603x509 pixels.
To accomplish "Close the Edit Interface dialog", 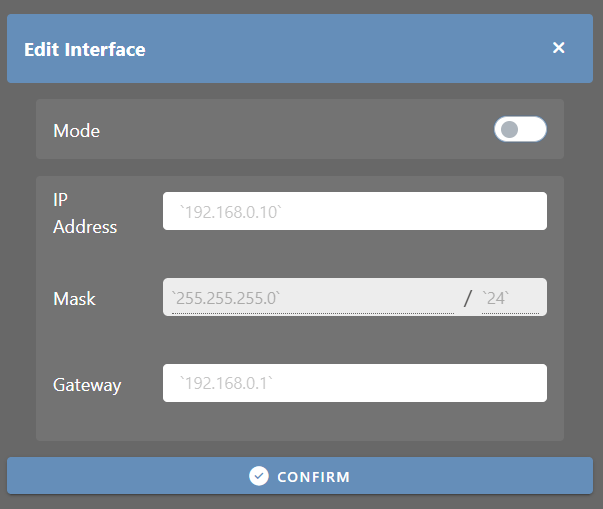I will click(558, 48).
